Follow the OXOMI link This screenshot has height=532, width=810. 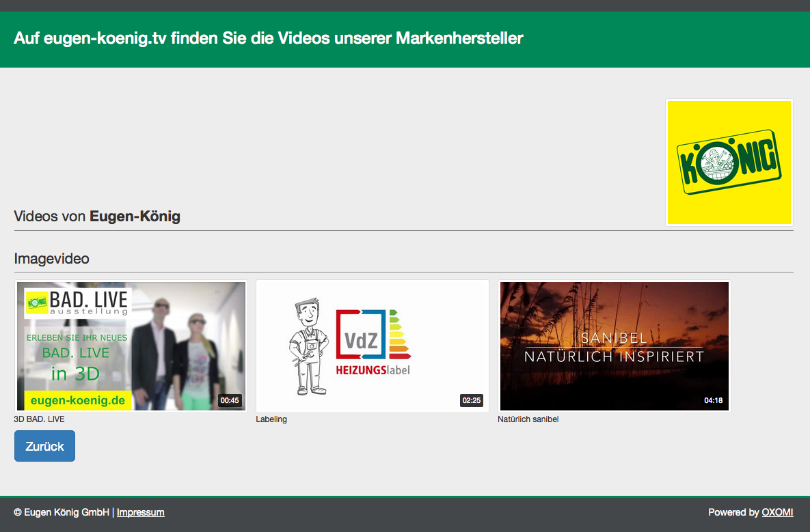(x=777, y=512)
